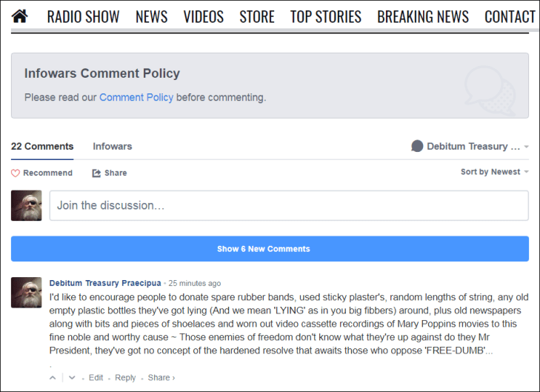Click the Share arrow icon
Viewport: 540px width, 392px height.
(96, 173)
